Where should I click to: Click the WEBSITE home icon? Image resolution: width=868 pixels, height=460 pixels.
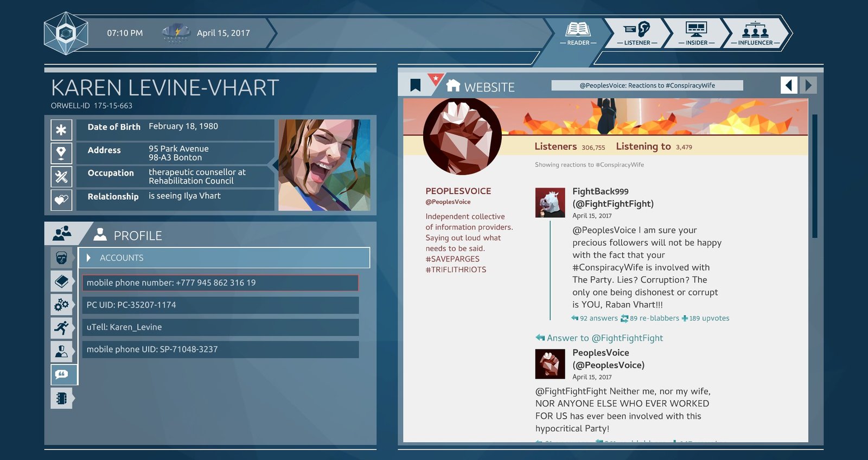pos(454,86)
